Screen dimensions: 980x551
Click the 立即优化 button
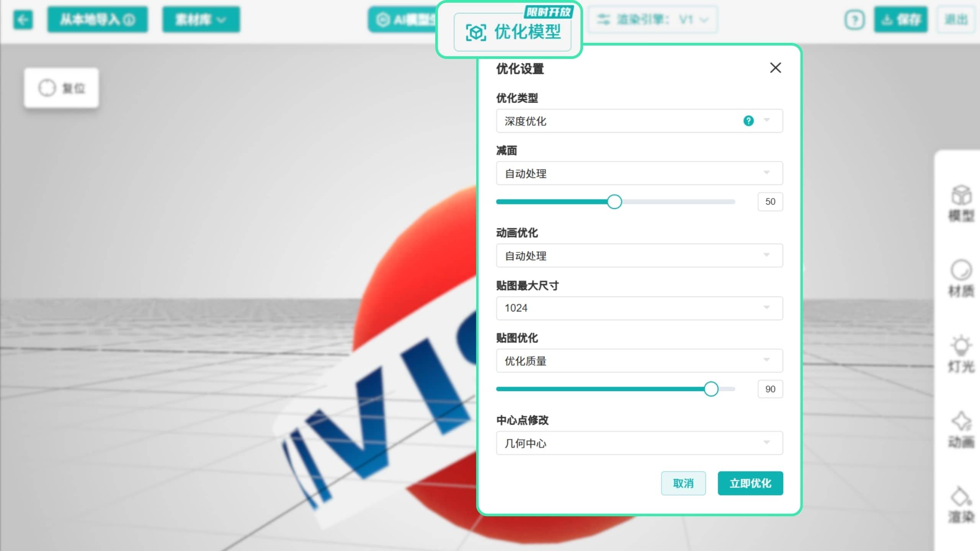750,483
